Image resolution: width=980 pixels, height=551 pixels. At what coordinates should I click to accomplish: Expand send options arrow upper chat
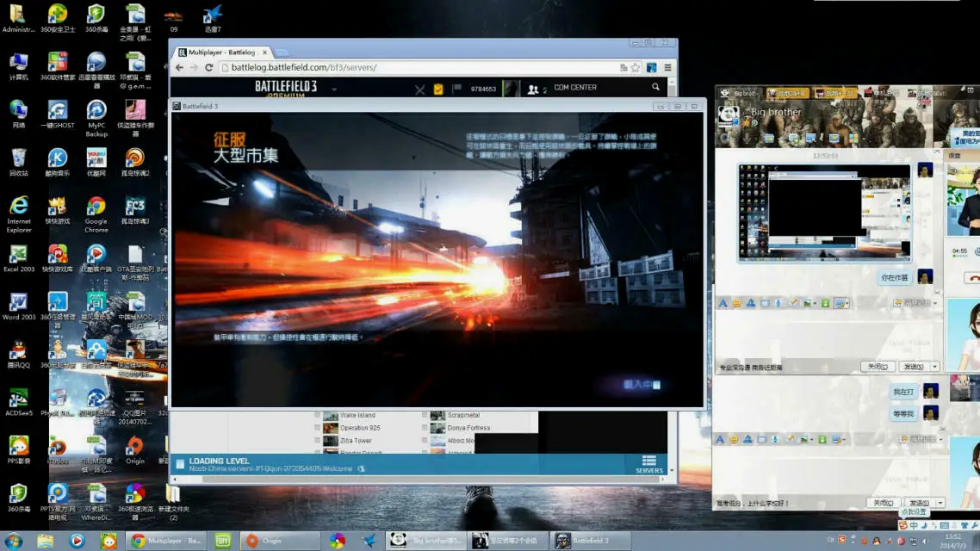(935, 367)
